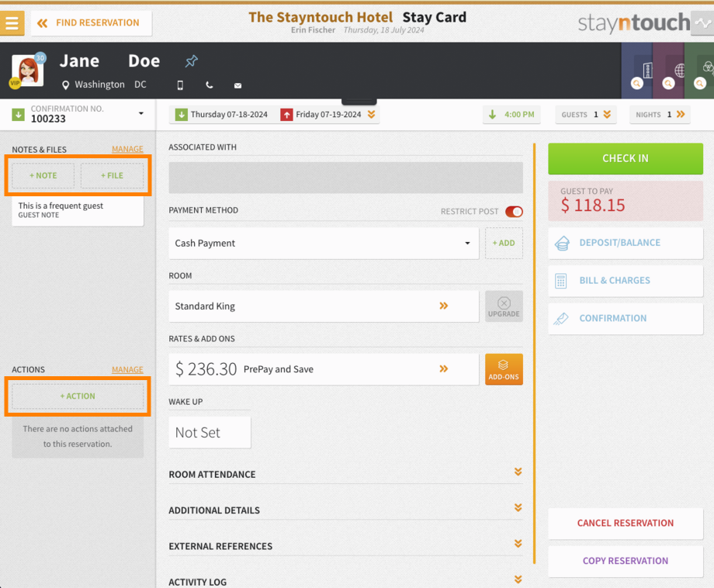Click Copy Reservation
Image resolution: width=714 pixels, height=588 pixels.
click(626, 561)
